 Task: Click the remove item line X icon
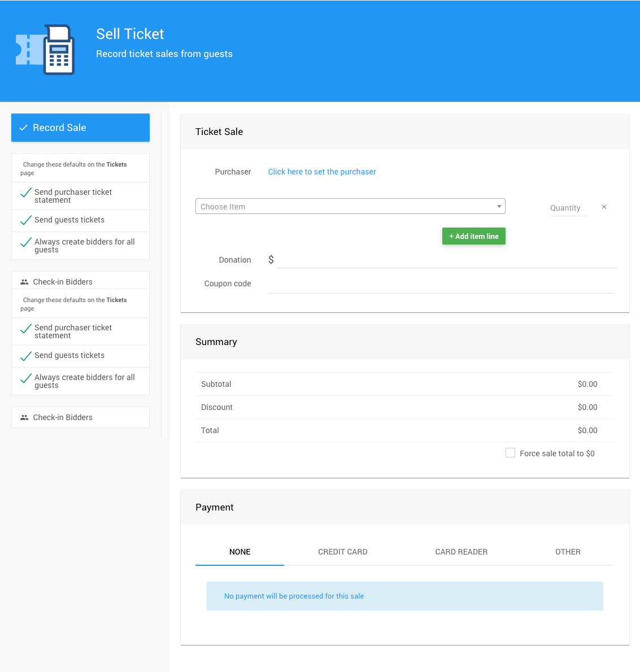[604, 207]
